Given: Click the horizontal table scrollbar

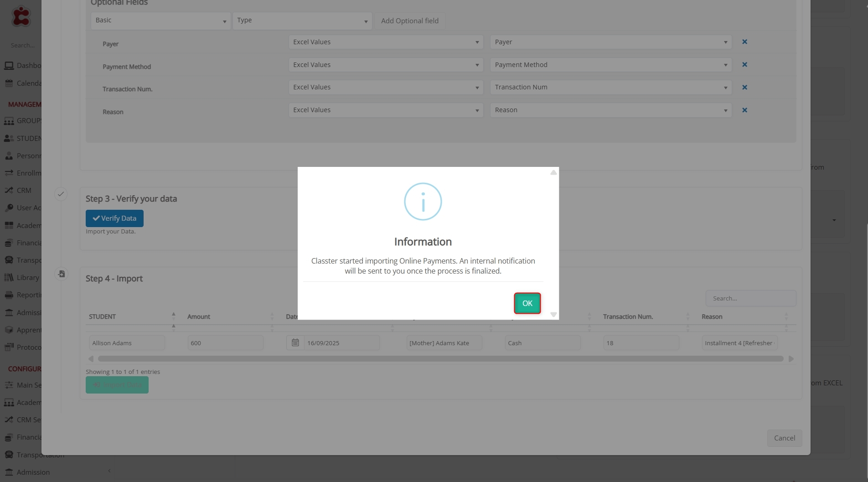Looking at the screenshot, I should point(440,359).
